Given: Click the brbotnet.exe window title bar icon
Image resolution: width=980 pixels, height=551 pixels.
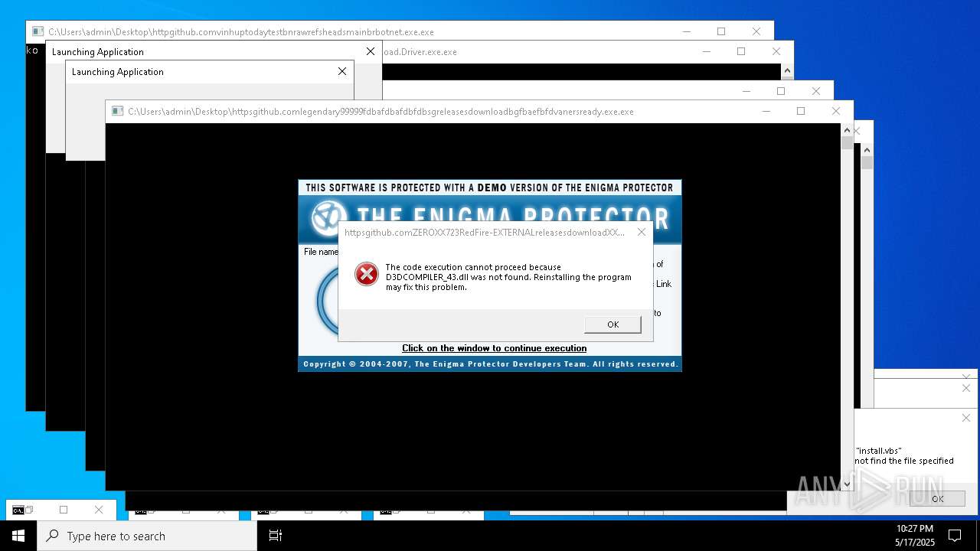Looking at the screenshot, I should (38, 32).
